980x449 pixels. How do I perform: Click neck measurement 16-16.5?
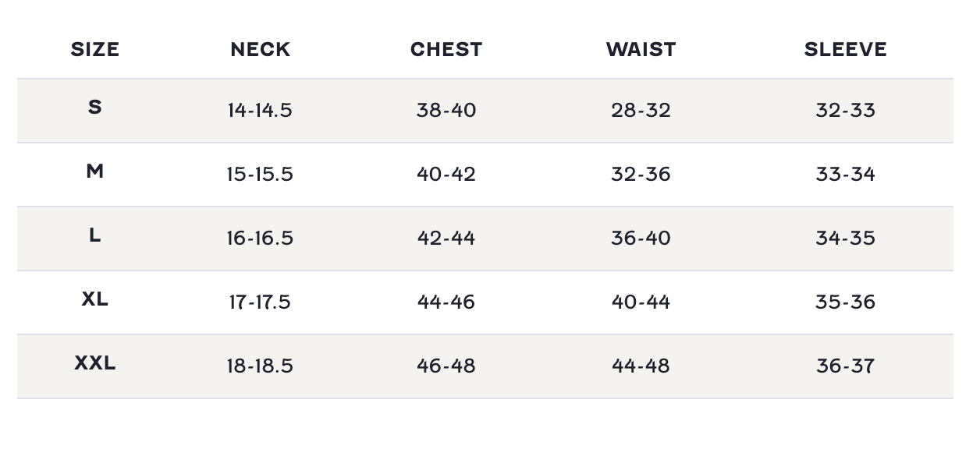point(260,239)
